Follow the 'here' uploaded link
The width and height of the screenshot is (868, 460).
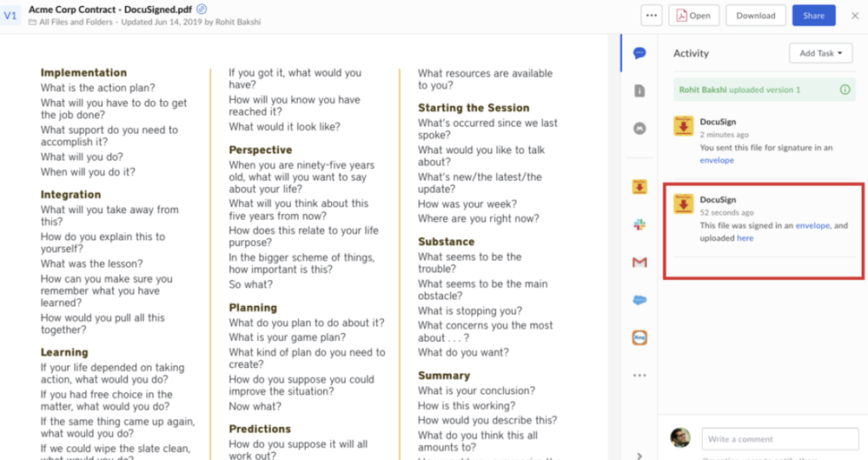coord(745,238)
